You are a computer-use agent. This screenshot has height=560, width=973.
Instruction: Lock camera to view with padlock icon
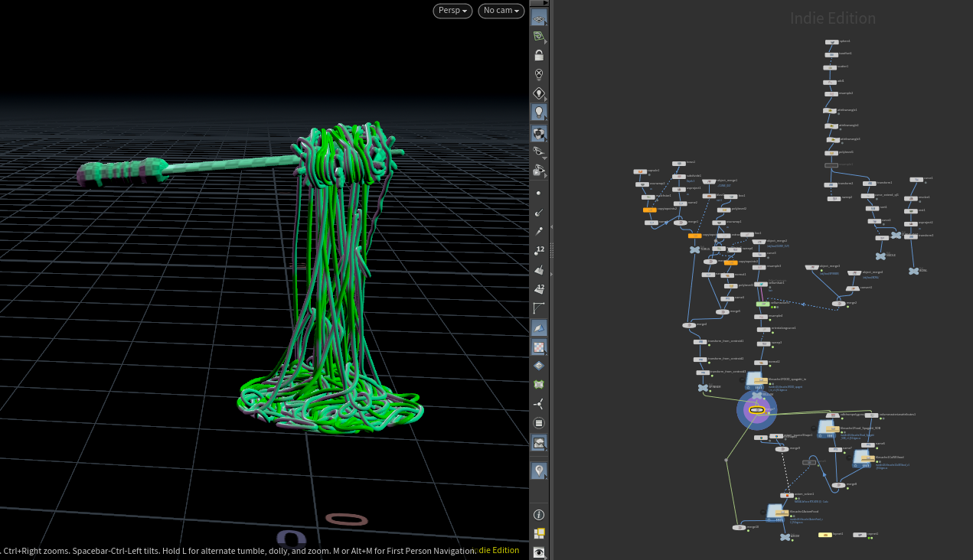tap(539, 56)
